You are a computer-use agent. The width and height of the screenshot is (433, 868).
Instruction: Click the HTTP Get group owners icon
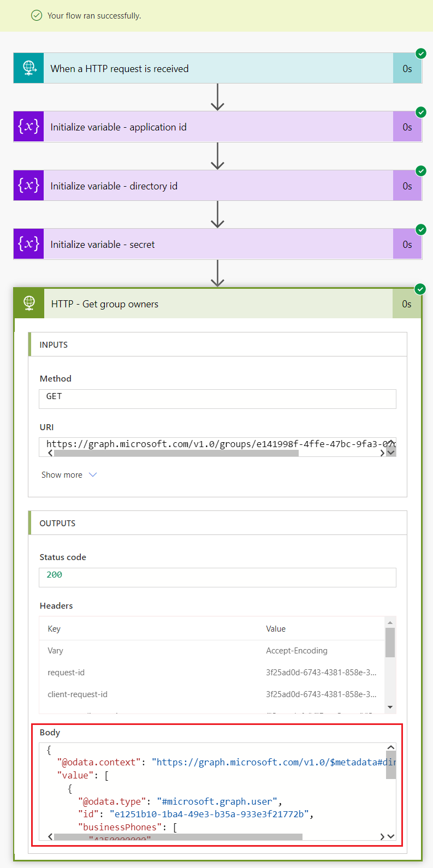(29, 304)
